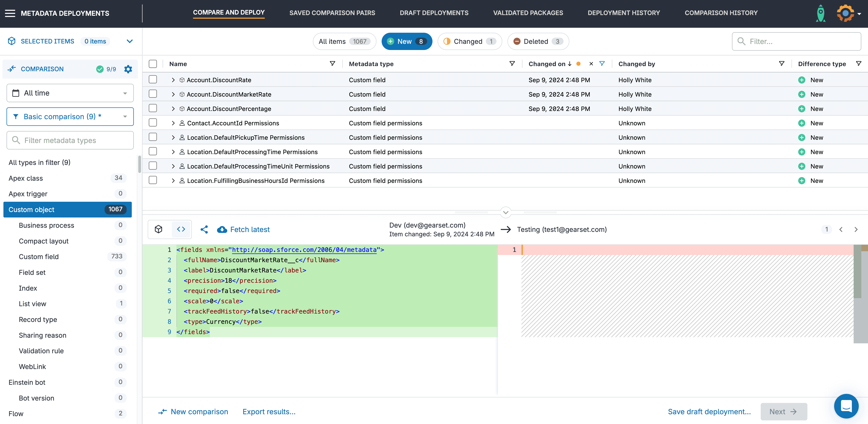Click the rocket icon in header
This screenshot has width=868, height=424.
[820, 14]
